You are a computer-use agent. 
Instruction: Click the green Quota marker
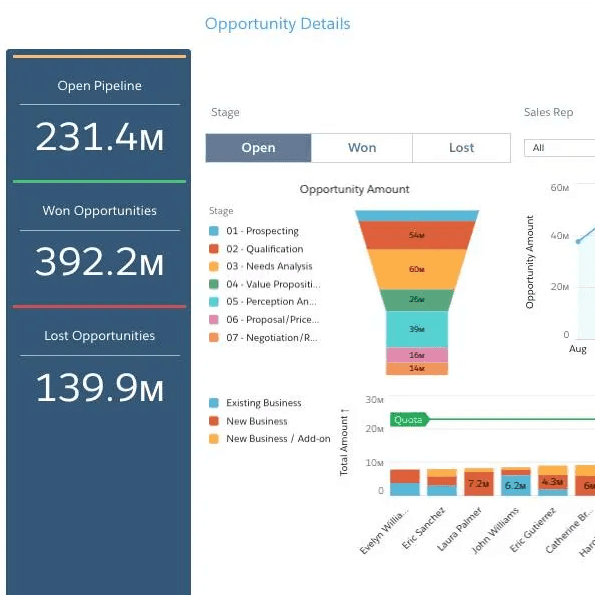pos(409,420)
